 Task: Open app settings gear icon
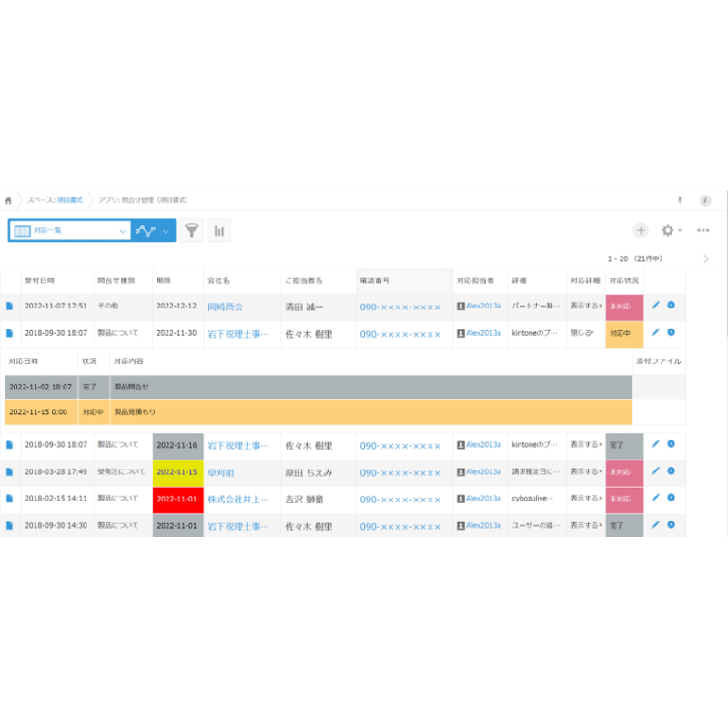click(x=668, y=230)
